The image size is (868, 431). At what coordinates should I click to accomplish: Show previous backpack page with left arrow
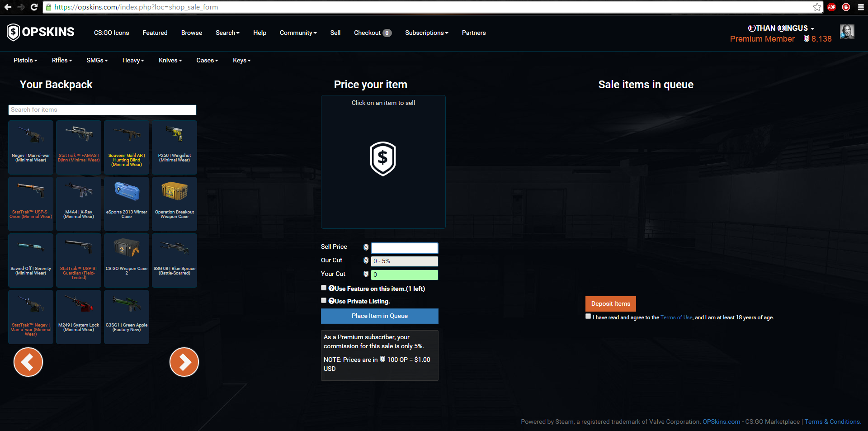(28, 362)
